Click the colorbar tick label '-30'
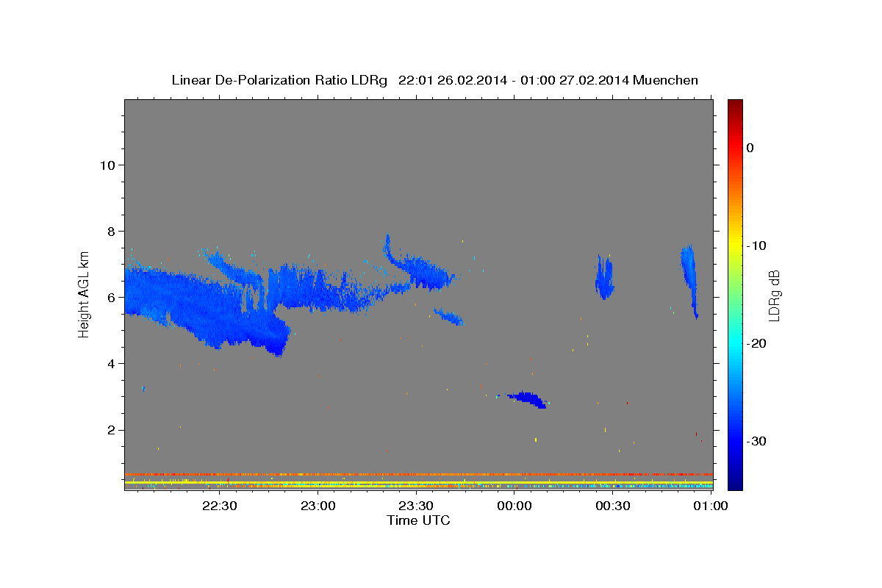 click(758, 441)
